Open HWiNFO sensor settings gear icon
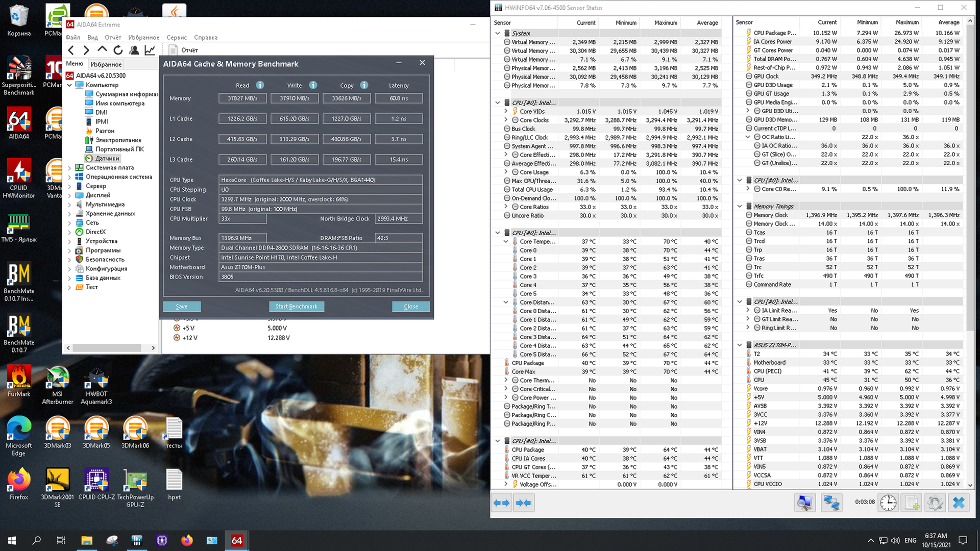The image size is (980, 551). [x=935, y=503]
